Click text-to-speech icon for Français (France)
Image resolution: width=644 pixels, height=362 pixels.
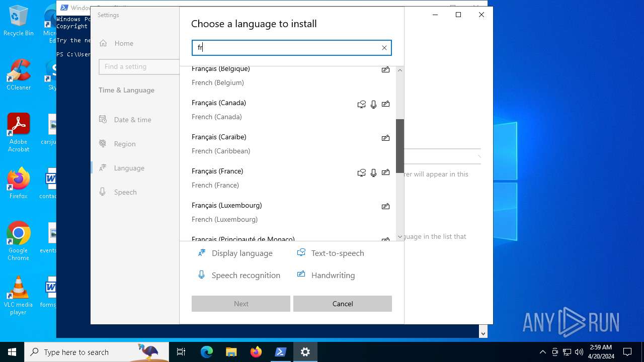(361, 172)
